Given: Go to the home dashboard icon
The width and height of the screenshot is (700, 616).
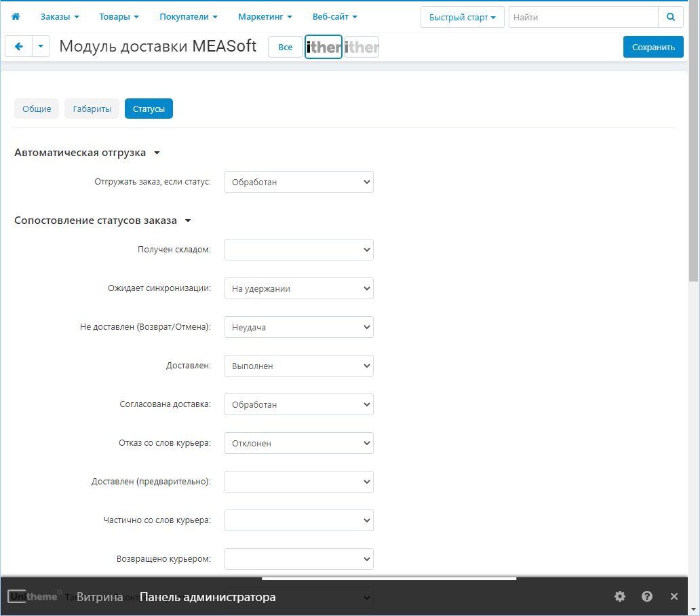Looking at the screenshot, I should pos(16,16).
